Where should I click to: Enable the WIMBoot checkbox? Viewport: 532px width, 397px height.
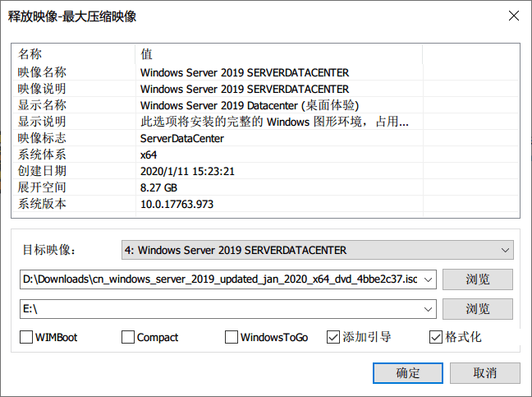(x=26, y=337)
